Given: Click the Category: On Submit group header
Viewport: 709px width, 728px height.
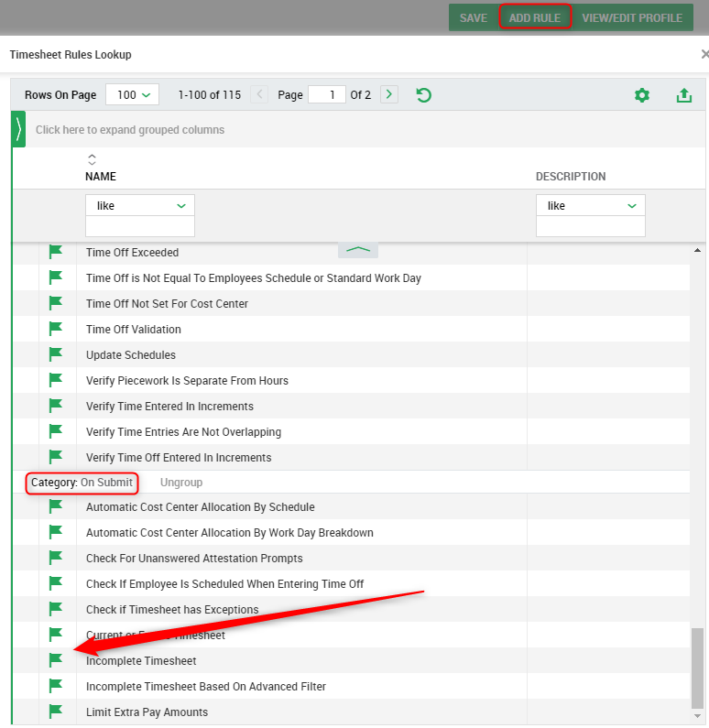Looking at the screenshot, I should click(x=82, y=483).
